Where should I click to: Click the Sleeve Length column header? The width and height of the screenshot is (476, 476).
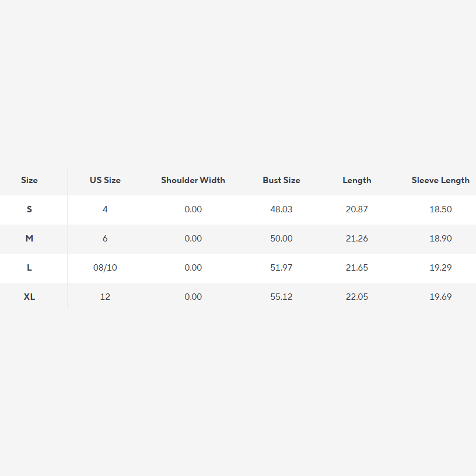coord(440,180)
